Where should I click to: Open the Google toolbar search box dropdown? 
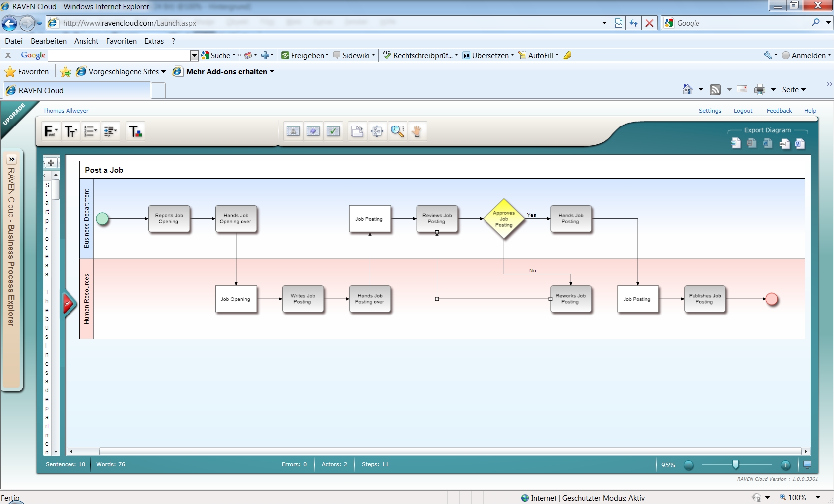[195, 55]
